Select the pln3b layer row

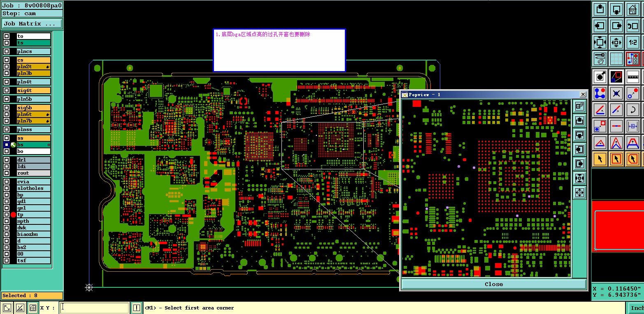click(33, 73)
